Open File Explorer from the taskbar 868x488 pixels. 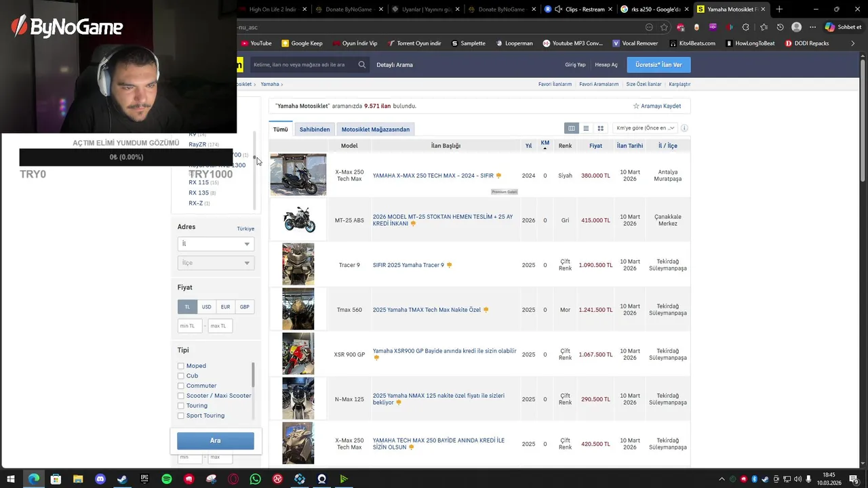tap(78, 479)
